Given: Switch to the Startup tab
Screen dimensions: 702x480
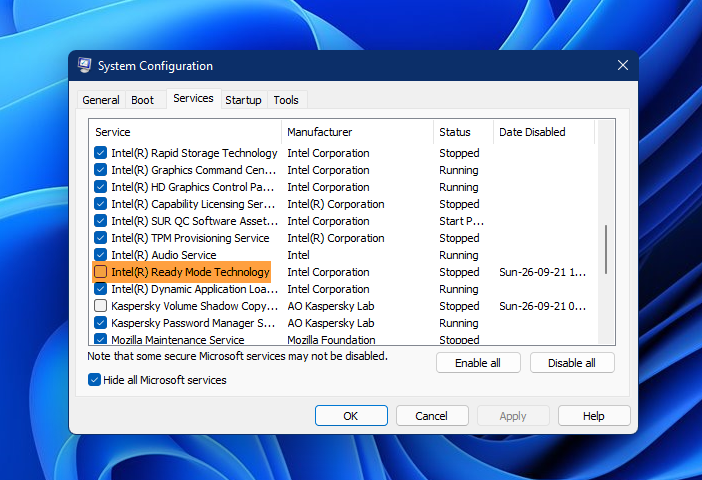Looking at the screenshot, I should tap(243, 100).
